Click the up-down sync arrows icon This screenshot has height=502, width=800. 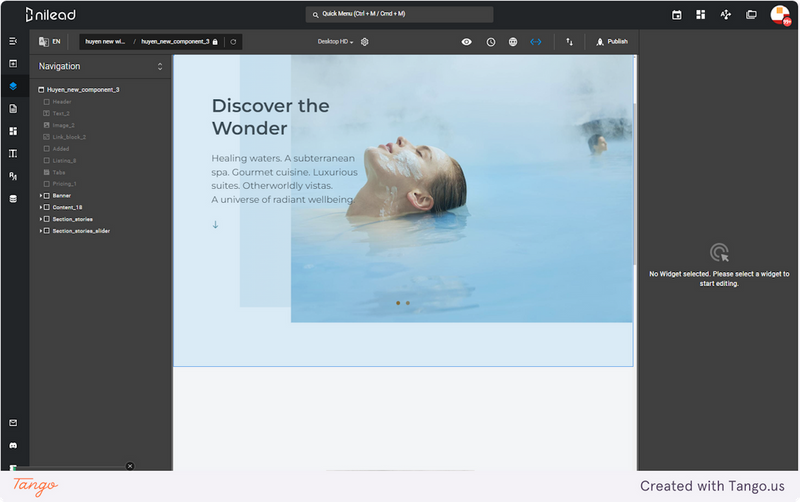pyautogui.click(x=569, y=42)
